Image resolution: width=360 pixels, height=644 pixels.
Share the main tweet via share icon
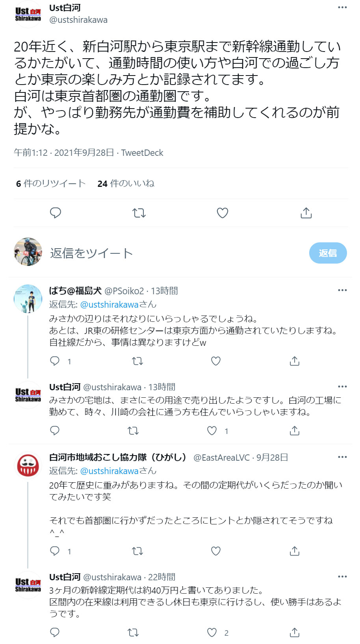(306, 213)
